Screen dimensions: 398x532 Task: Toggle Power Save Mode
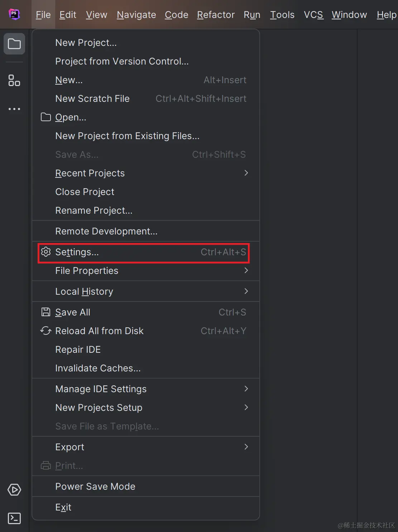95,486
